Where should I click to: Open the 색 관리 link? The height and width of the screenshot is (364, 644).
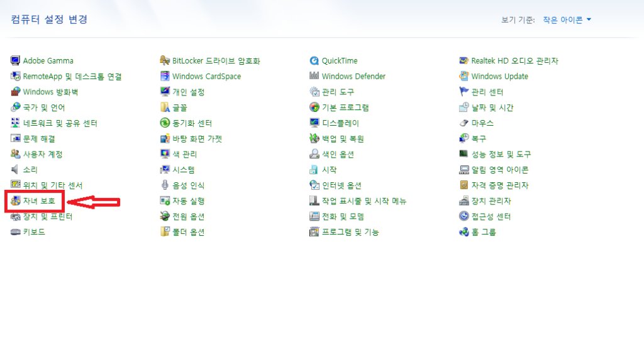(x=184, y=154)
